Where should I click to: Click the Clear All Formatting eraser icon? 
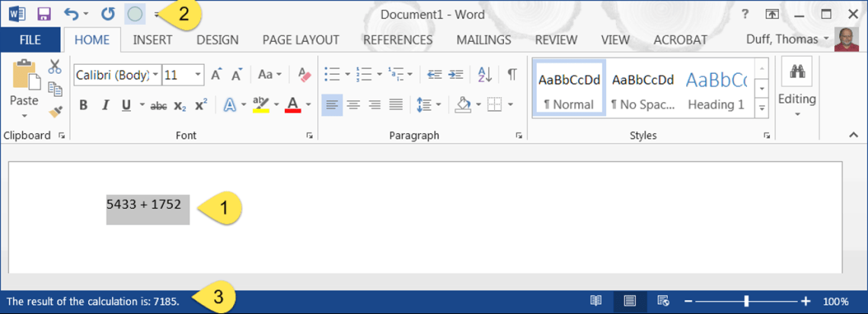(x=305, y=74)
